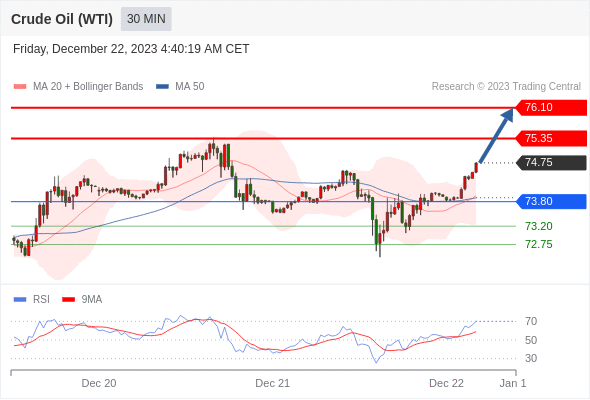Click the 73.80 pivot price tag

(x=551, y=201)
